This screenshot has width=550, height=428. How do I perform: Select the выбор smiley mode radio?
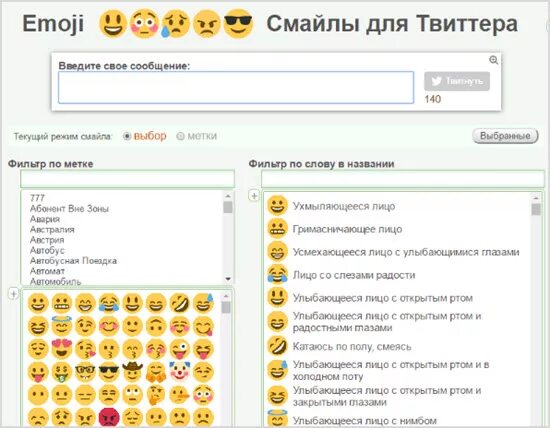[127, 136]
